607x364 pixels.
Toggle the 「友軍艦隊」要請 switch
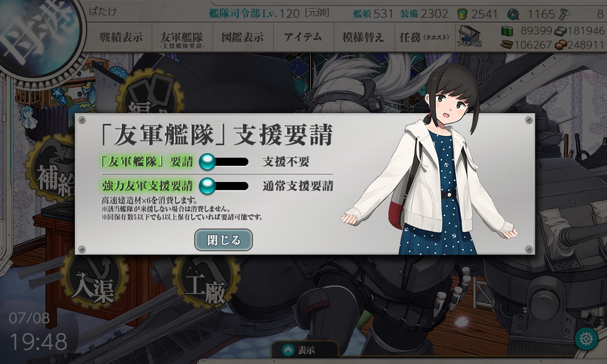(224, 162)
